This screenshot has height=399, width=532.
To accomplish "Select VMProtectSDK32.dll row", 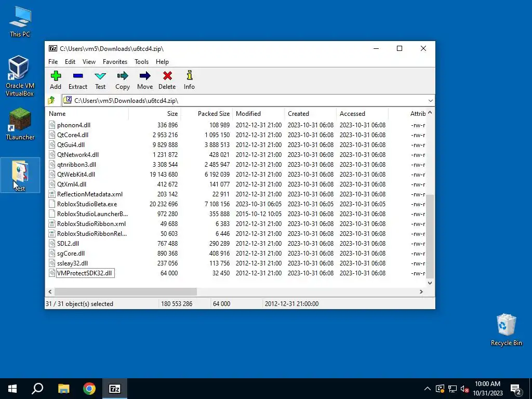I will tap(235, 273).
